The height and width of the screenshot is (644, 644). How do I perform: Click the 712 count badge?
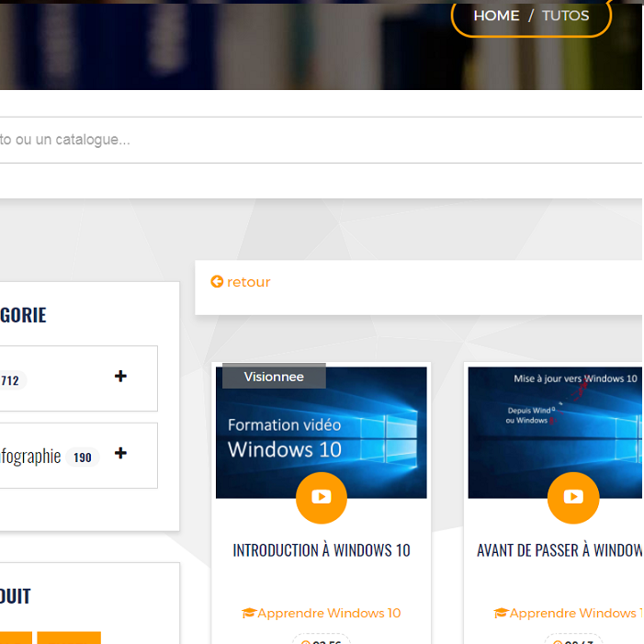pyautogui.click(x=10, y=380)
